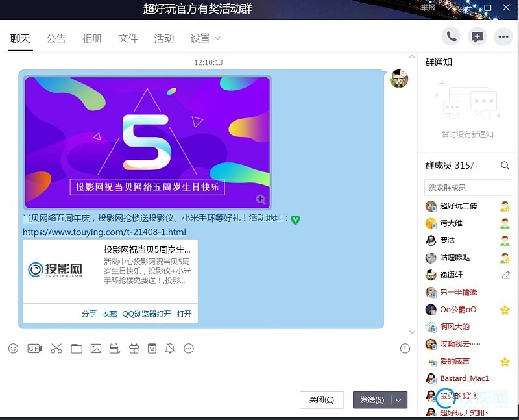Click the 搜索群成员 search field
This screenshot has width=519, height=420.
click(x=467, y=188)
